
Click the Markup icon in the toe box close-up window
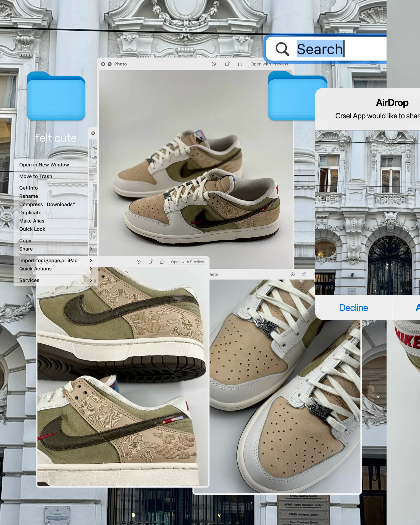[293, 274]
